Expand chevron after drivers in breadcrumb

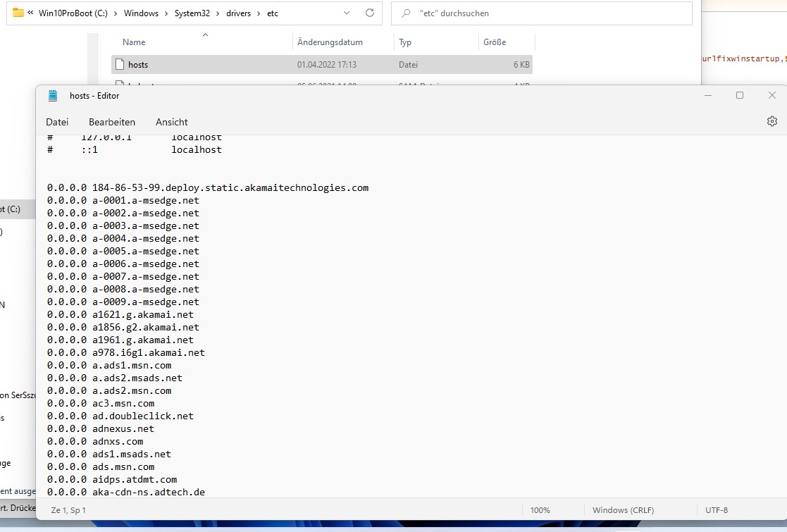point(259,13)
